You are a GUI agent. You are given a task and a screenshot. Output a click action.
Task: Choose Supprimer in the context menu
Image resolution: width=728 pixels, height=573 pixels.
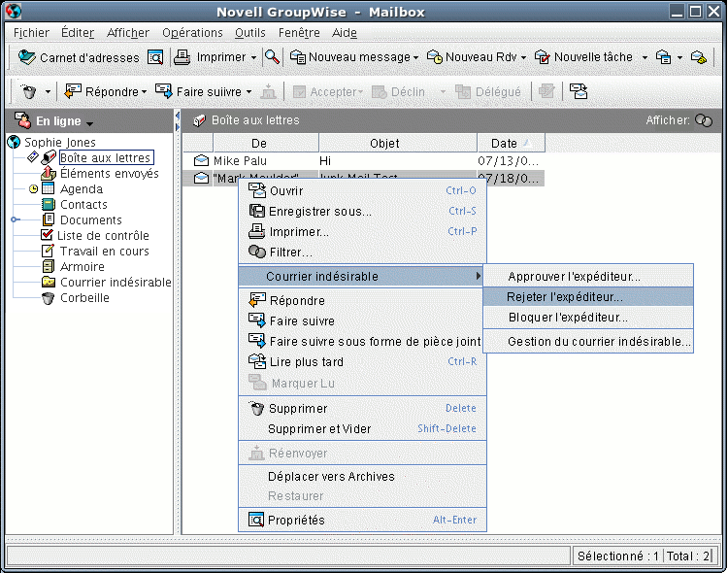click(x=362, y=409)
